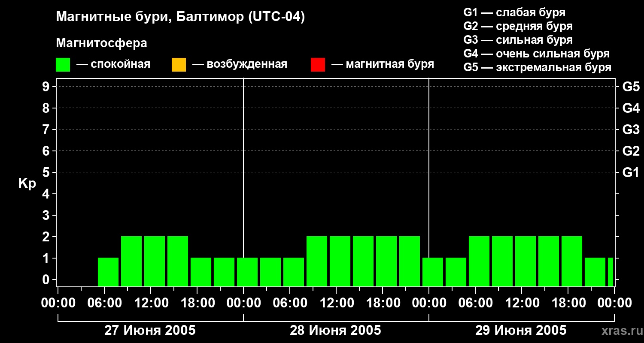Image resolution: width=644 pixels, height=343 pixels.
Task: Select the line 'G5 — экстремальная буря'
Action: [x=537, y=67]
